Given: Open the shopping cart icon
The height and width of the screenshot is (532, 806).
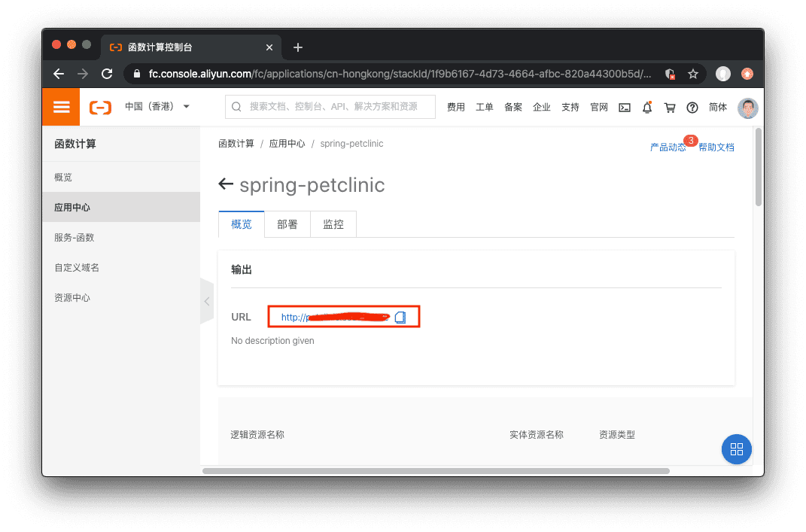Looking at the screenshot, I should tap(670, 108).
